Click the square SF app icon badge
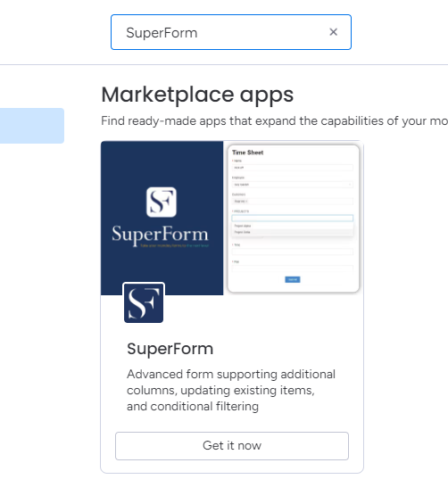Image resolution: width=448 pixels, height=496 pixels. [144, 303]
